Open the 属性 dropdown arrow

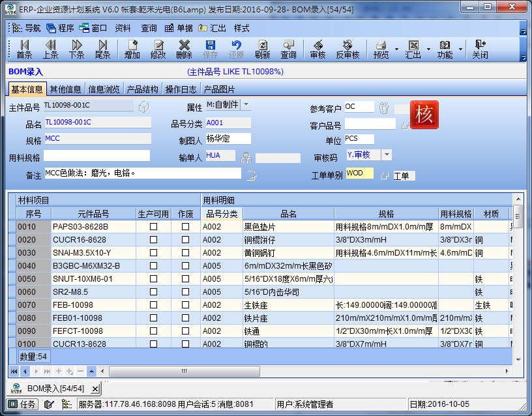[x=246, y=104]
